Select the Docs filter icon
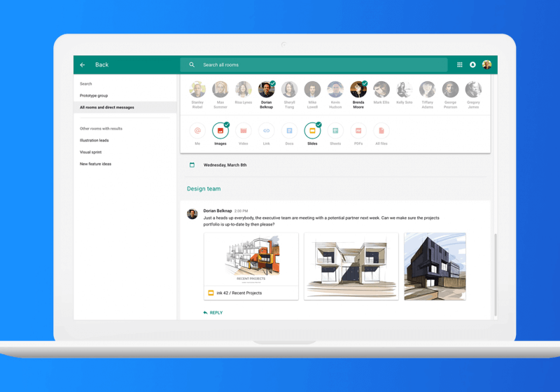 [289, 131]
